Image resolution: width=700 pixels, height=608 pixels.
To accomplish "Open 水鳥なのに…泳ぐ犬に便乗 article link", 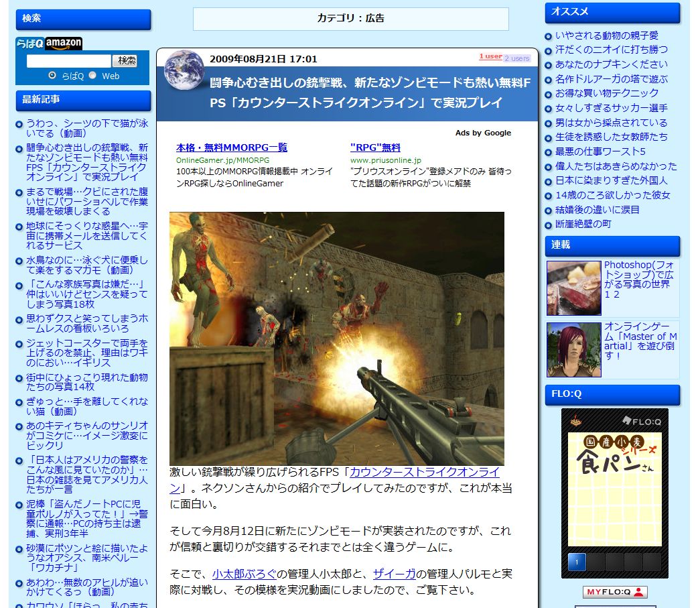I will tap(87, 265).
